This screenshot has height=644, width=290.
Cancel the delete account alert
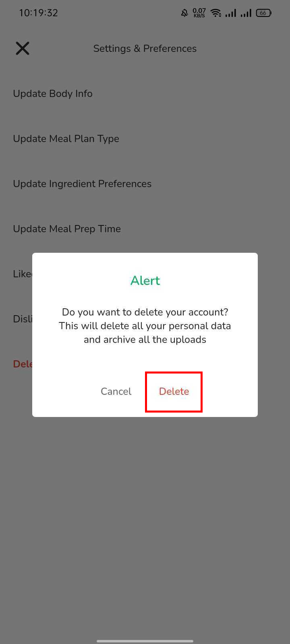tap(116, 392)
